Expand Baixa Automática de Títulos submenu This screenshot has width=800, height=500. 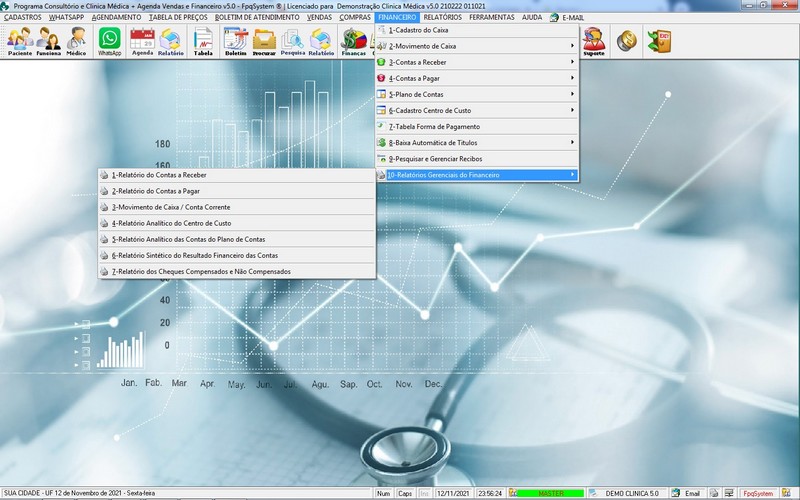point(475,142)
